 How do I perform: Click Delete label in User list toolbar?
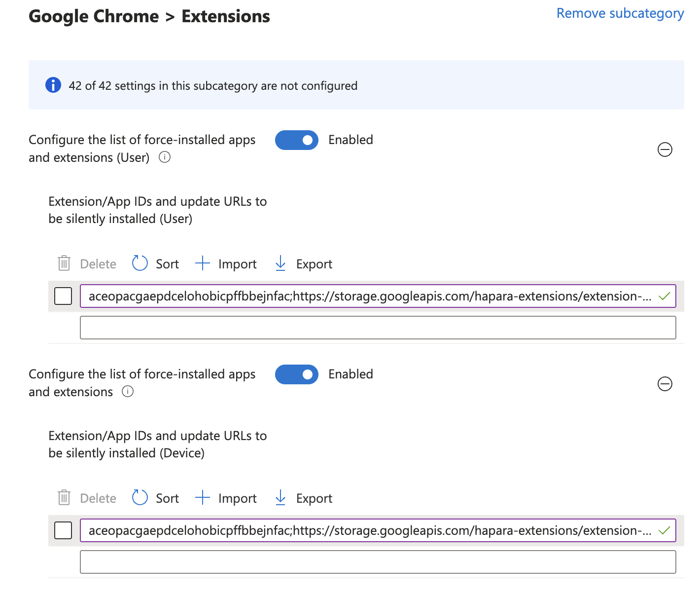click(98, 264)
